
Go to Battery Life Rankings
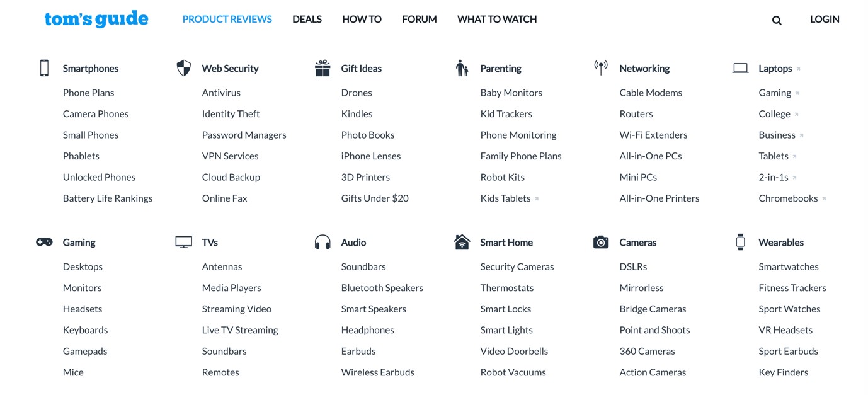tap(108, 198)
